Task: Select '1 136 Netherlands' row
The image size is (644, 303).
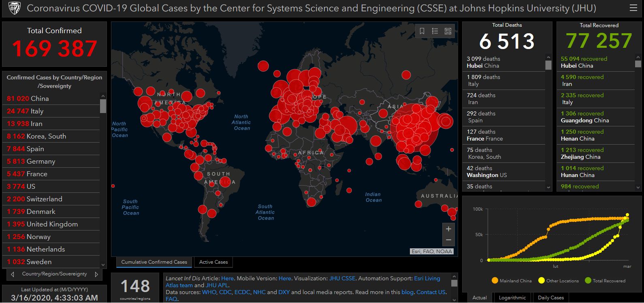Action: pos(51,249)
